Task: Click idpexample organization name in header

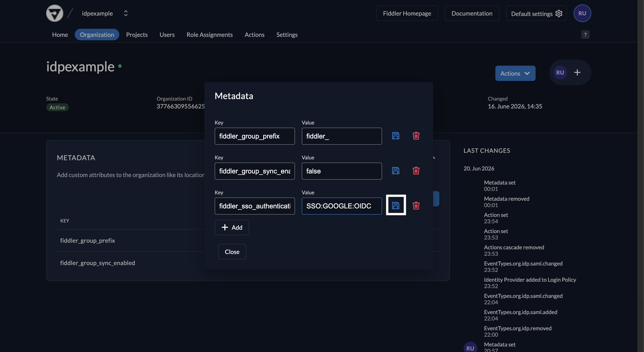Action: point(97,13)
